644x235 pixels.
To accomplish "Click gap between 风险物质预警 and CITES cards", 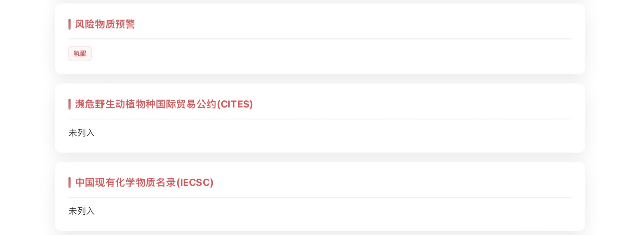I will coord(320,79).
